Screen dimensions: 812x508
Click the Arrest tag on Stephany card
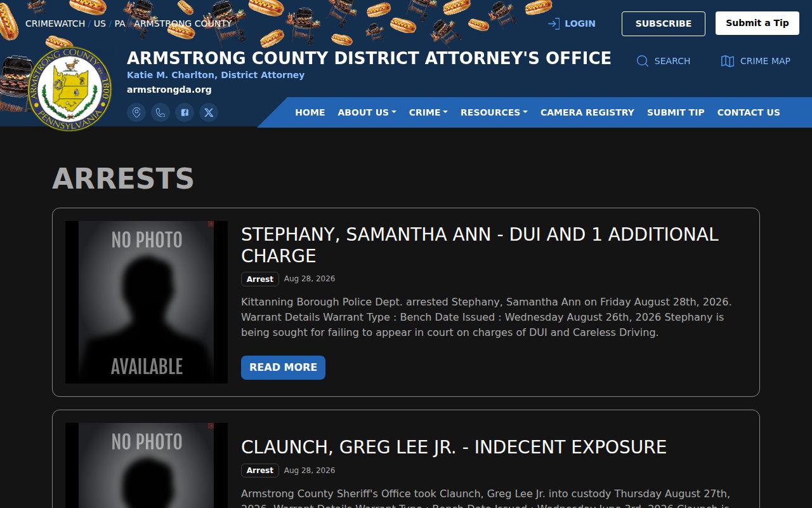pos(260,279)
